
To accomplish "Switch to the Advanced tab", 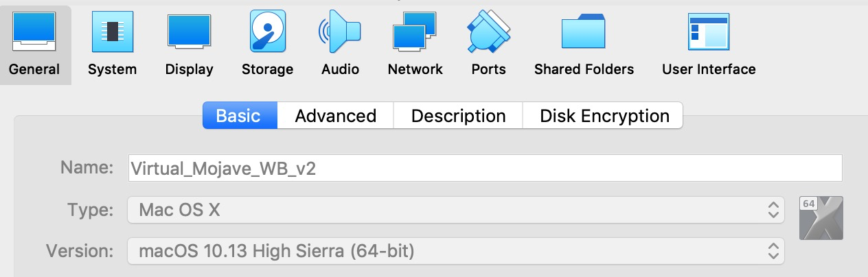I will point(336,115).
